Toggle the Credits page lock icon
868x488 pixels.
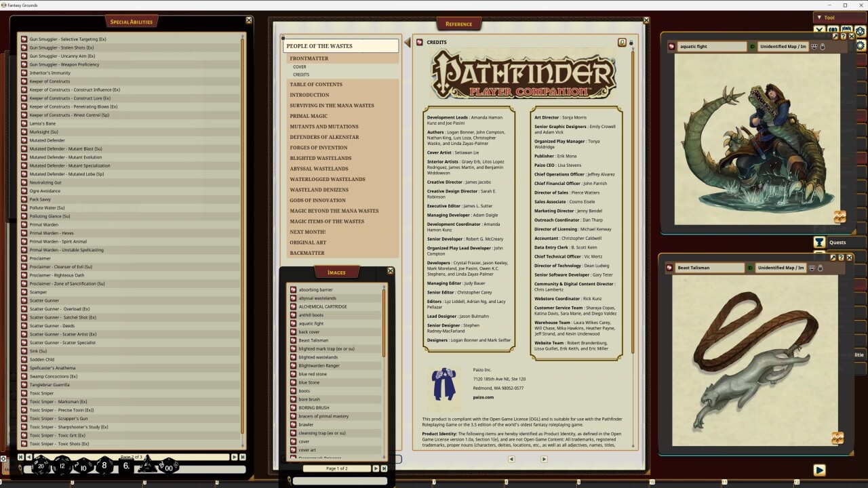(x=631, y=43)
